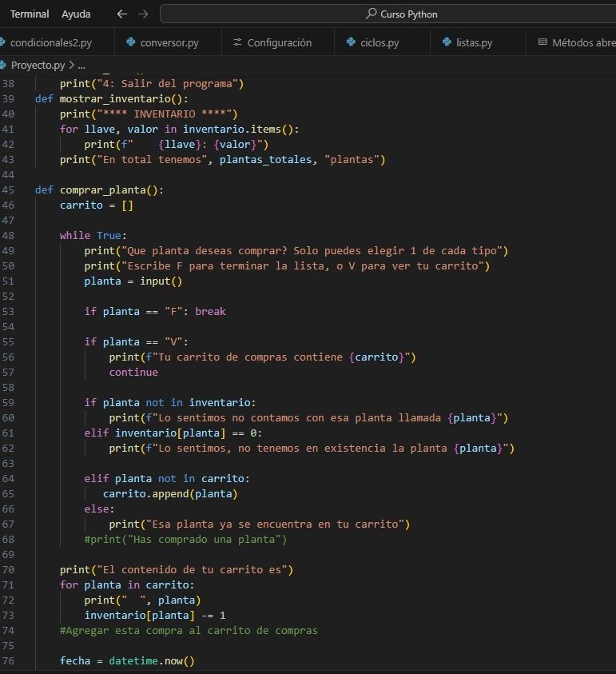This screenshot has height=674, width=616.
Task: Switch to listas.py tab
Action: point(474,42)
